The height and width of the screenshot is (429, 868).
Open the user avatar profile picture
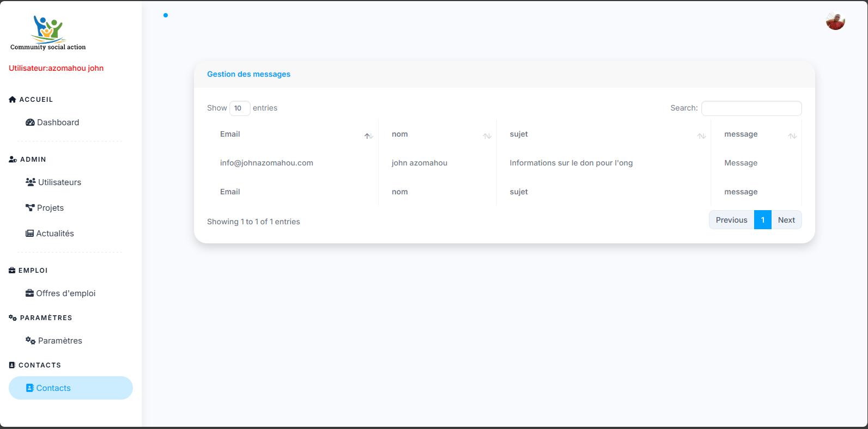(x=835, y=21)
